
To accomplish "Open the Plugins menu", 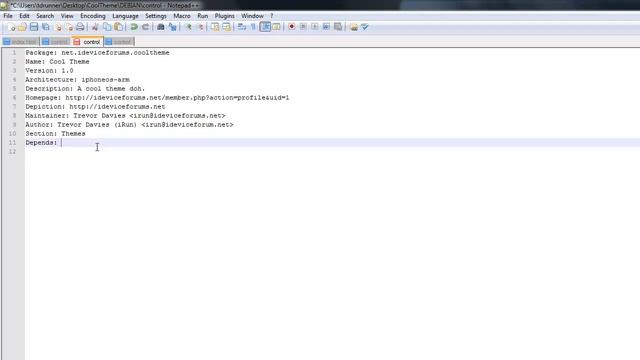I will click(x=224, y=16).
